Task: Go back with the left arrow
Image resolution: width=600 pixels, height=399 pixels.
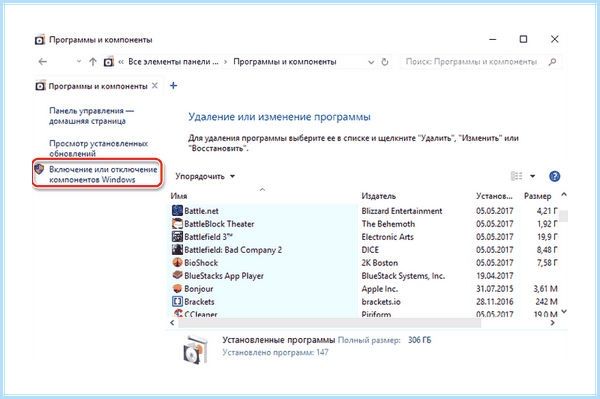Action: coord(43,62)
